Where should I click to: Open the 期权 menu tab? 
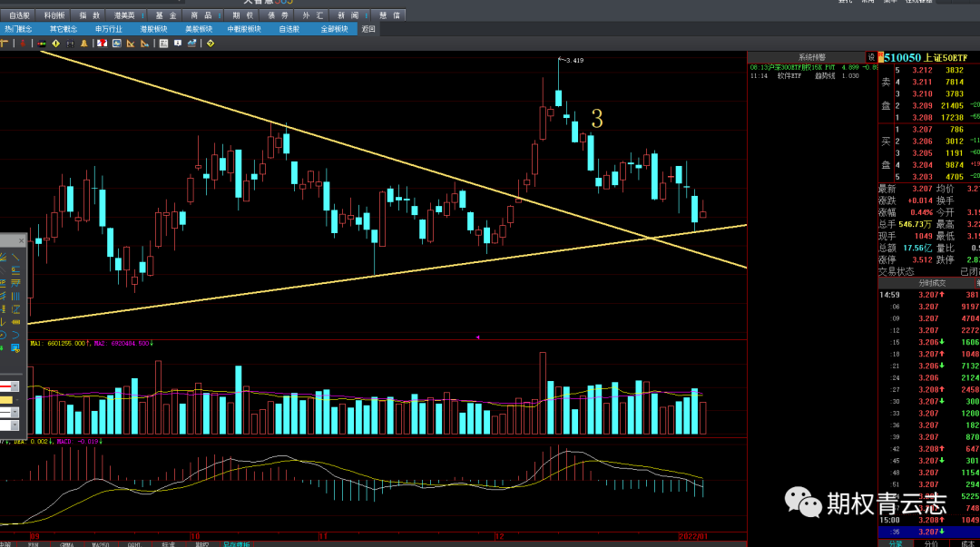[243, 15]
